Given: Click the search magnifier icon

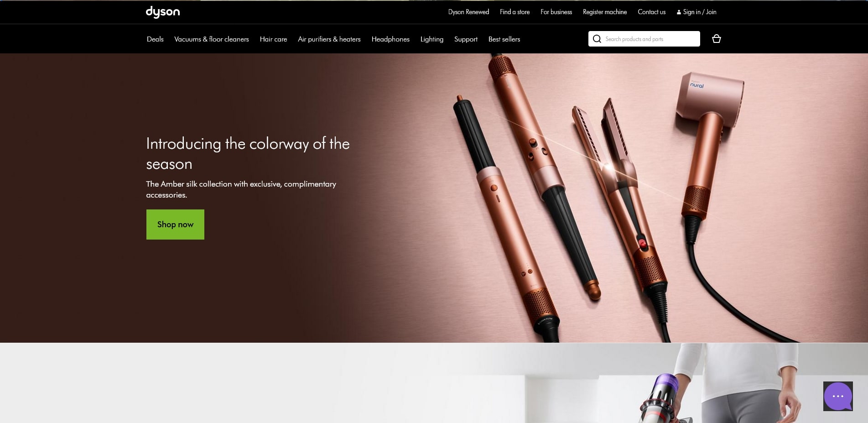Looking at the screenshot, I should coord(597,39).
